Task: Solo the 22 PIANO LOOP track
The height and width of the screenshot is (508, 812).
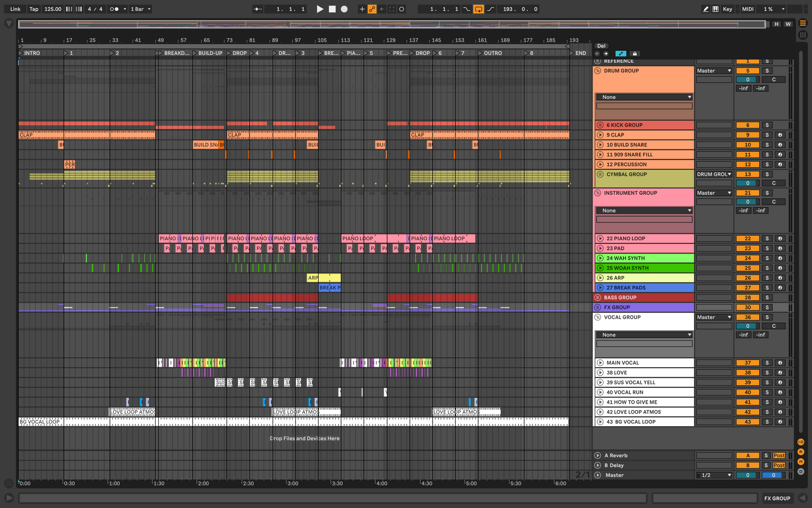Action: 767,238
